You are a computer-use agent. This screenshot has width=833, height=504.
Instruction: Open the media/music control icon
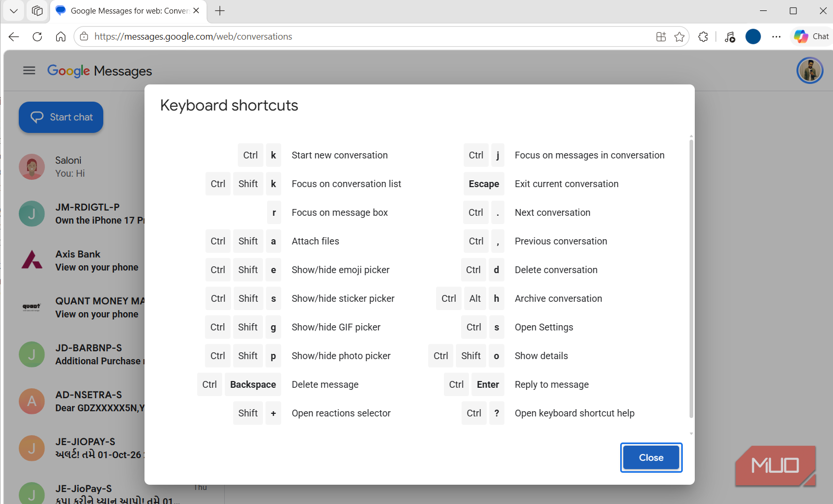[x=730, y=36]
